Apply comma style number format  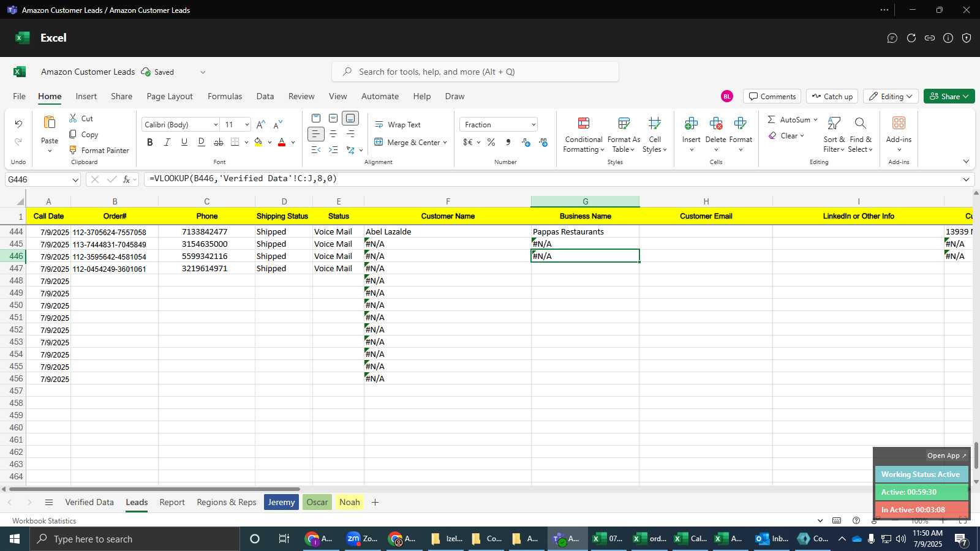(x=508, y=142)
